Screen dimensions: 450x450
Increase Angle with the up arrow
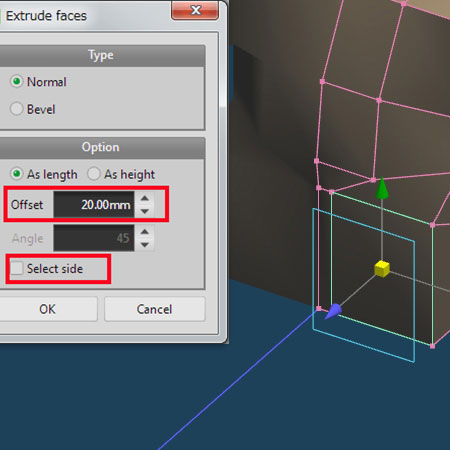click(x=144, y=231)
